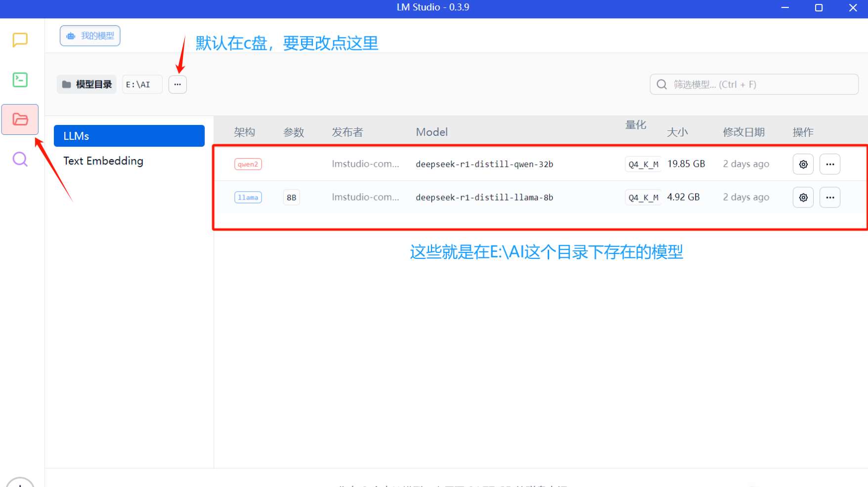Image resolution: width=868 pixels, height=487 pixels.
Task: Select the LLMs category tab
Action: [129, 136]
